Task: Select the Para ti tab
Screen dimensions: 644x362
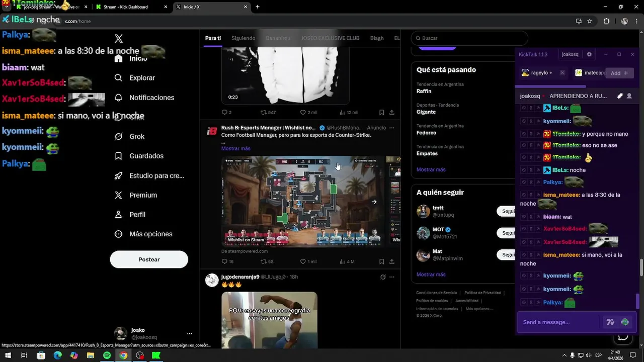Action: pyautogui.click(x=213, y=38)
